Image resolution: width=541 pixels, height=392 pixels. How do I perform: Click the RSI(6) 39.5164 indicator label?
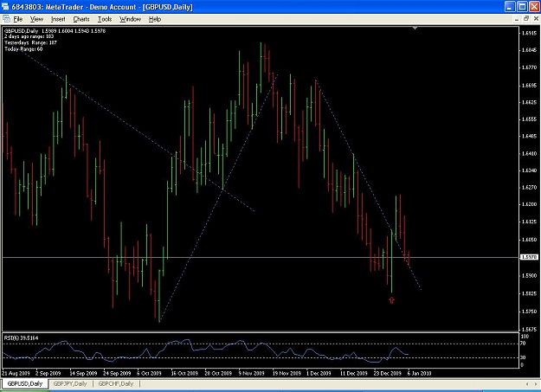tap(21, 337)
